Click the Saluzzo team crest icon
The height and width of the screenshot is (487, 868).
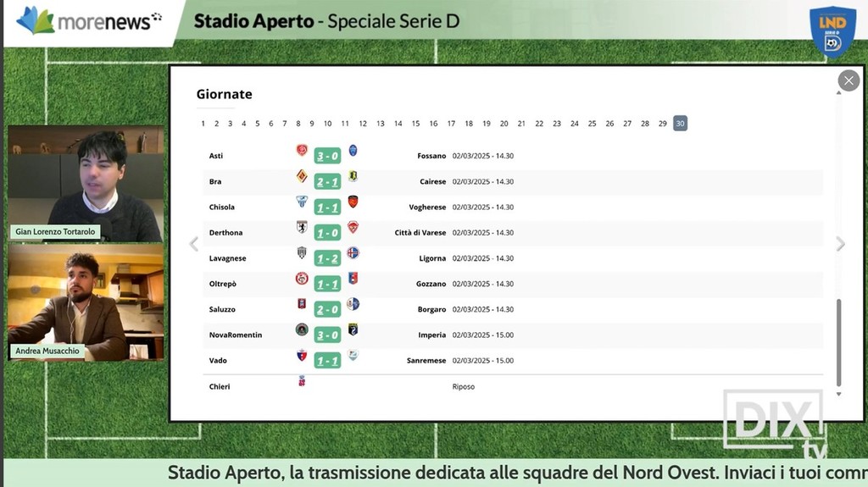[302, 303]
